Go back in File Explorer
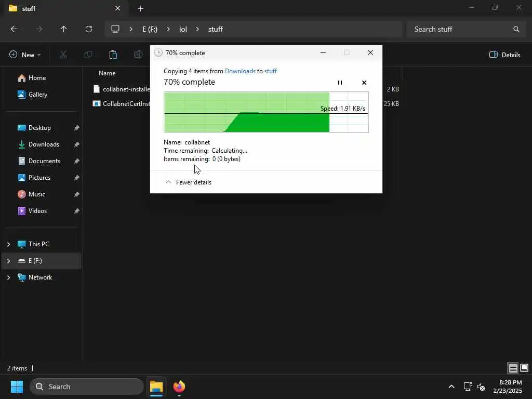This screenshot has width=532, height=399. [x=14, y=29]
